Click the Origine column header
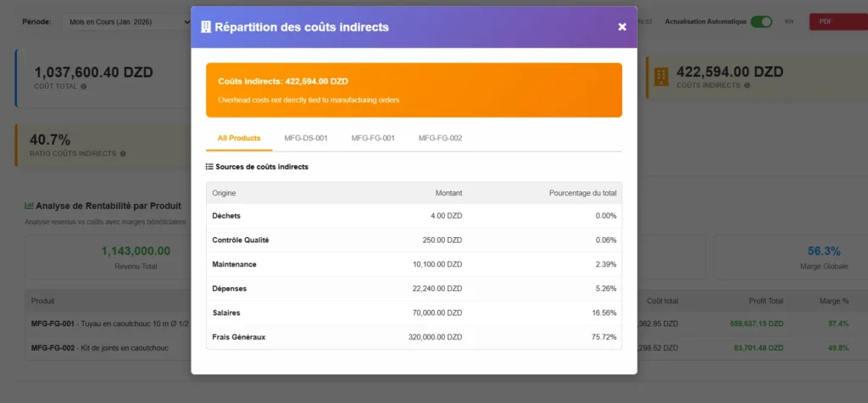Screen dimensions: 868x403 (224, 193)
